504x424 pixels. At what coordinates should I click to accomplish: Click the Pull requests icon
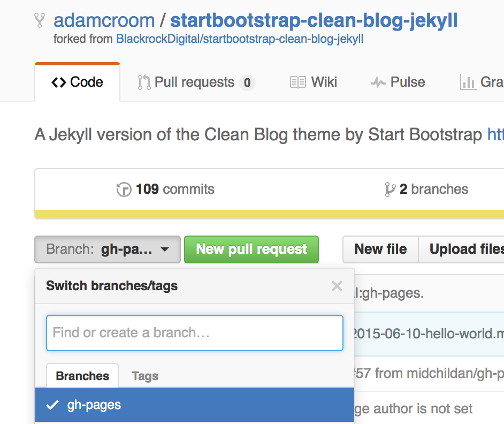pos(144,82)
